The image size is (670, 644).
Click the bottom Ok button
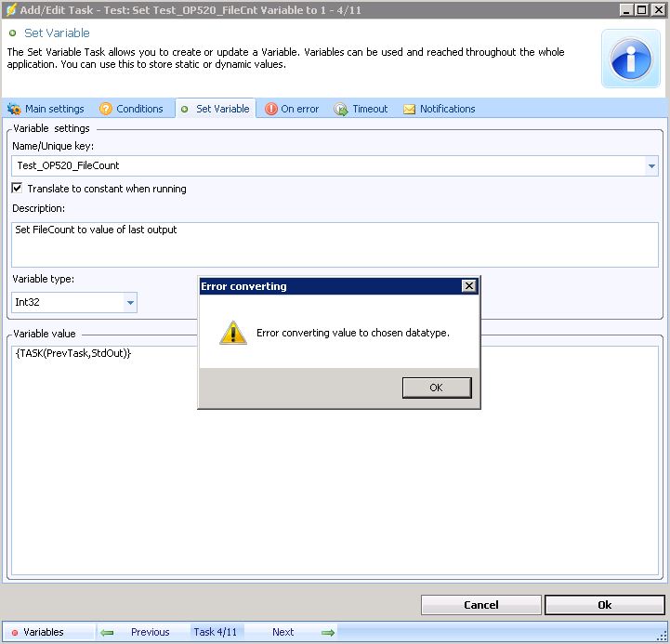coord(604,605)
